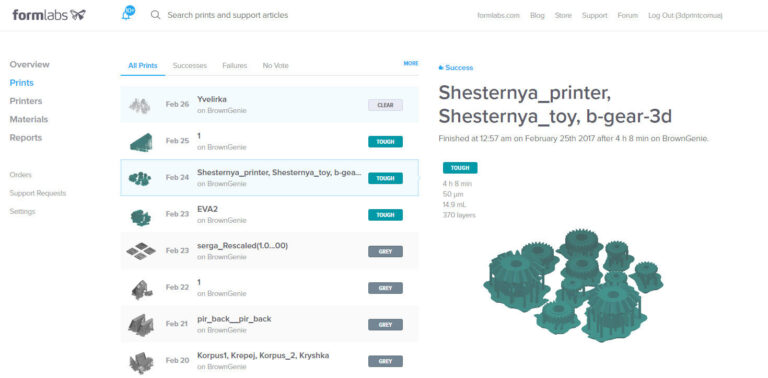Screen dimensions: 768x378
Task: Click the TOUGH badge in print details
Action: click(460, 168)
